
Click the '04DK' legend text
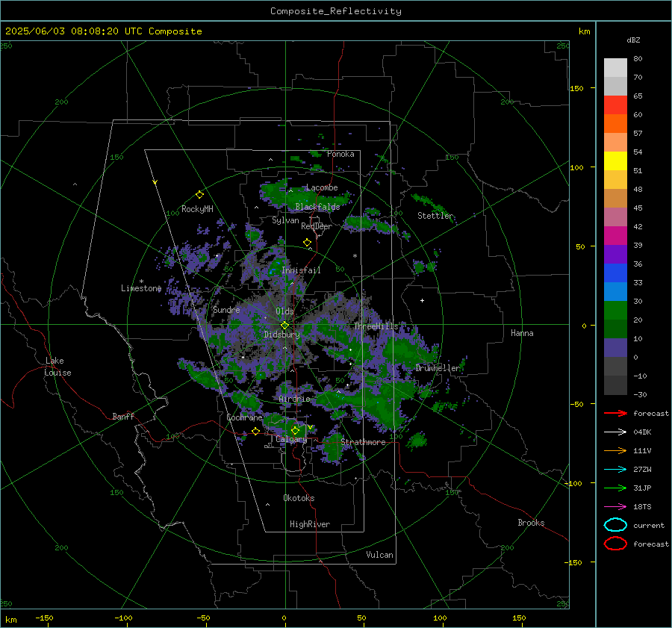coord(642,432)
